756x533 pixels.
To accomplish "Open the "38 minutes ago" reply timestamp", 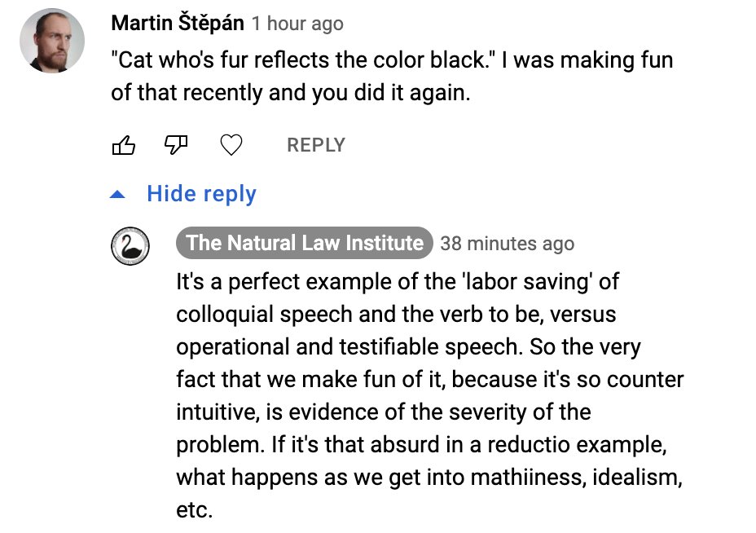I will (507, 244).
